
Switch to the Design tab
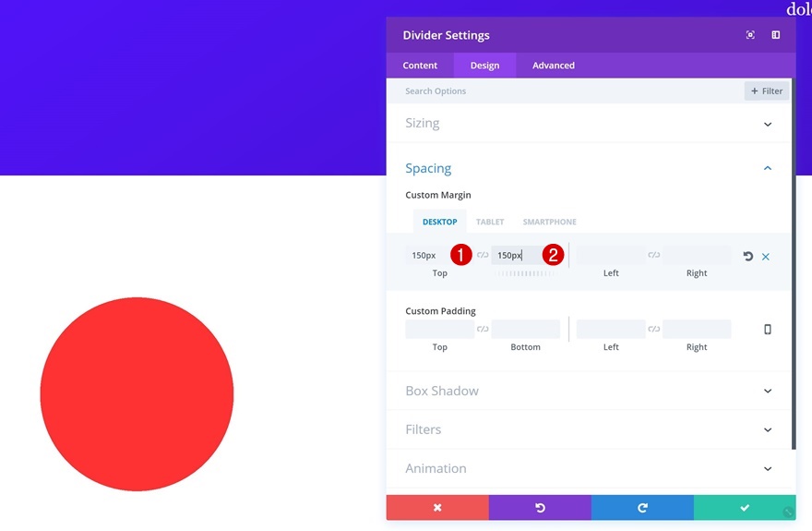pos(484,66)
